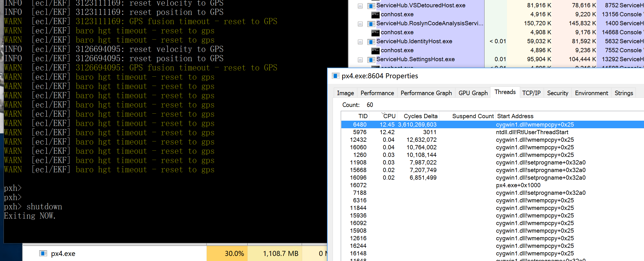Click ServiceHub.IdentityHost.exe process name
This screenshot has width=644, height=261.
click(414, 42)
